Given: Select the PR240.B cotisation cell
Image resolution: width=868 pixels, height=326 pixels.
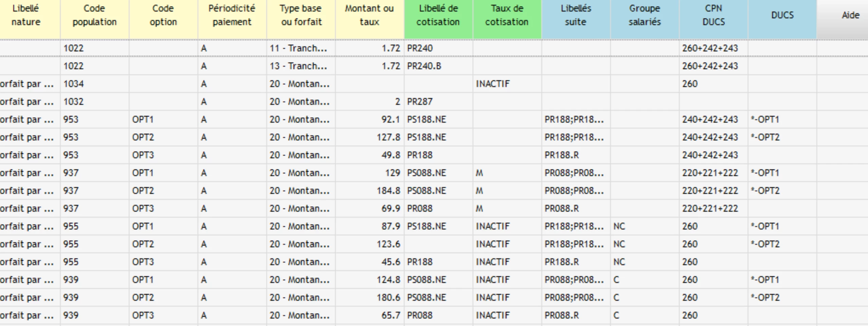Looking at the screenshot, I should coord(438,66).
